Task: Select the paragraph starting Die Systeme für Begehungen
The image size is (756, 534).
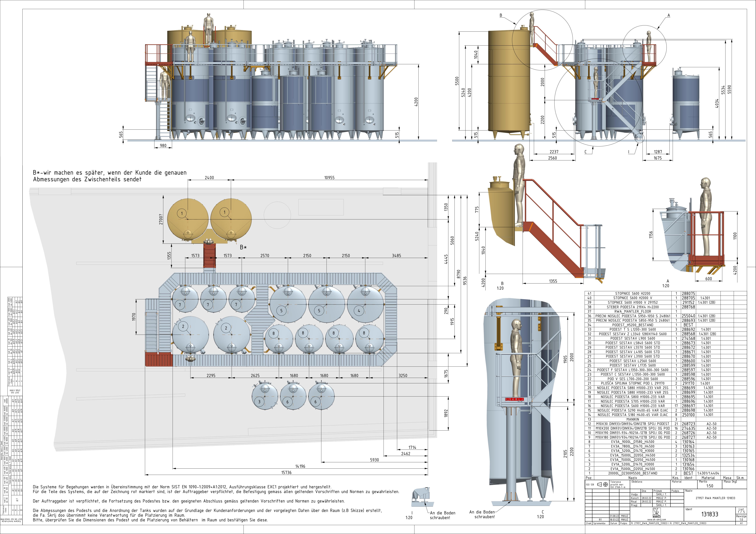Action: pos(216,489)
